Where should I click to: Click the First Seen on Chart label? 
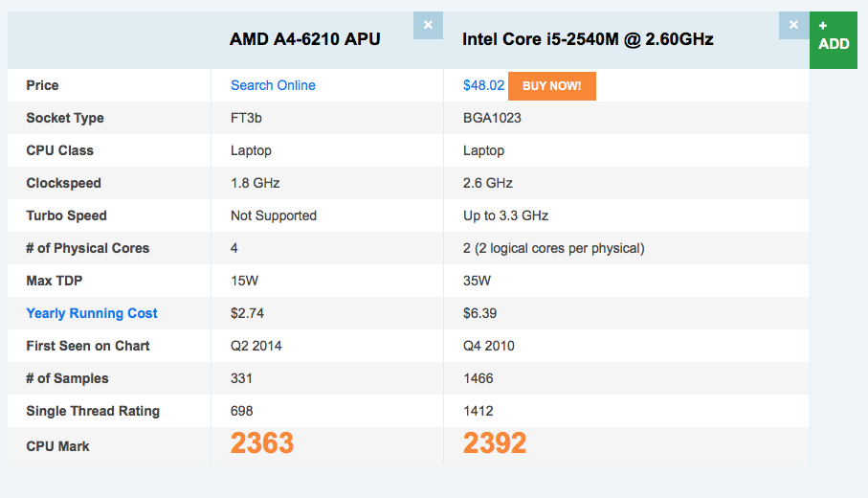[88, 346]
